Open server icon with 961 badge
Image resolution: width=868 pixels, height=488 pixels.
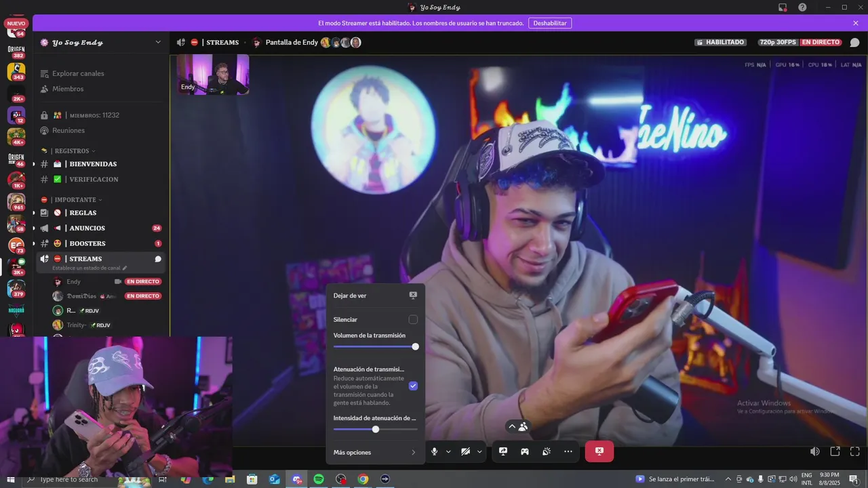(16, 202)
